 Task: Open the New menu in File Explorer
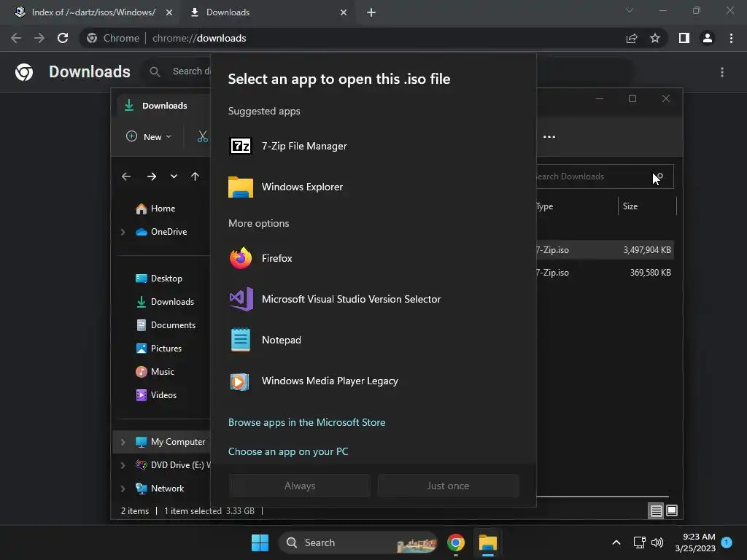point(148,136)
